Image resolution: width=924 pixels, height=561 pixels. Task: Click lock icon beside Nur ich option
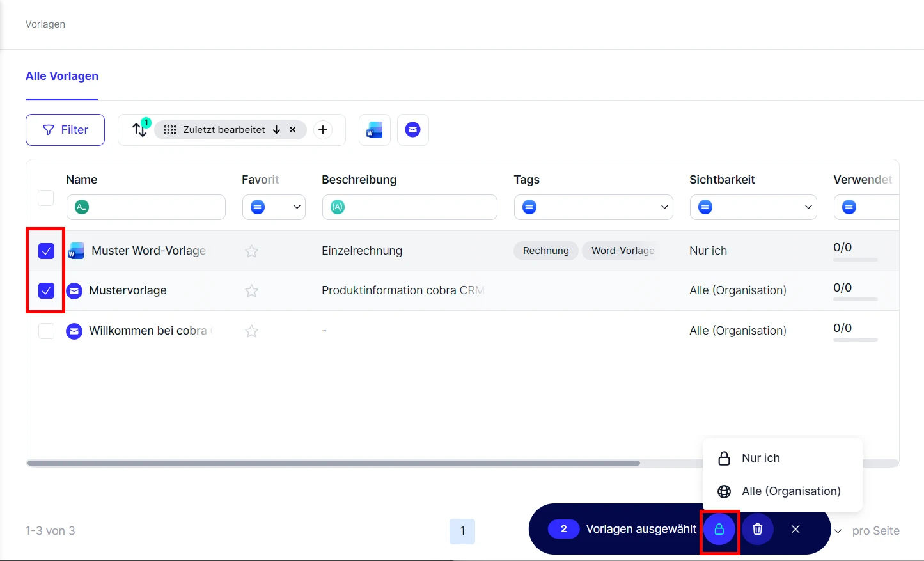[x=724, y=458]
